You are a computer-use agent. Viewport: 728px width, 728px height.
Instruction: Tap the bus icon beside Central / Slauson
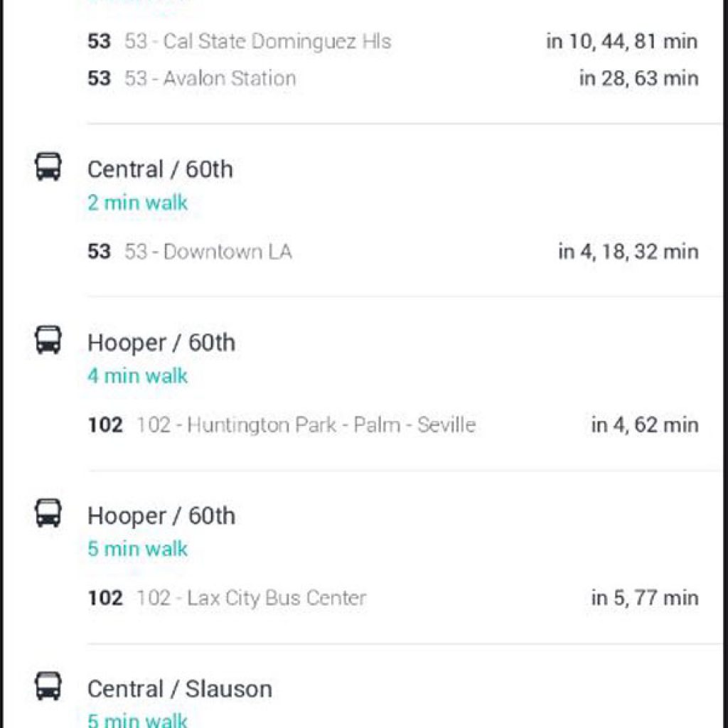coord(48,686)
